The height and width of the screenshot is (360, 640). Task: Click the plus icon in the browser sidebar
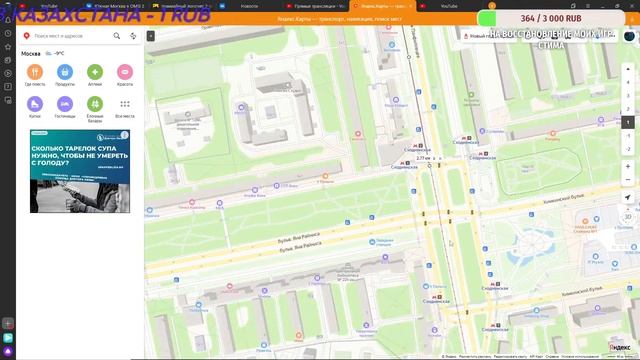(x=8, y=324)
